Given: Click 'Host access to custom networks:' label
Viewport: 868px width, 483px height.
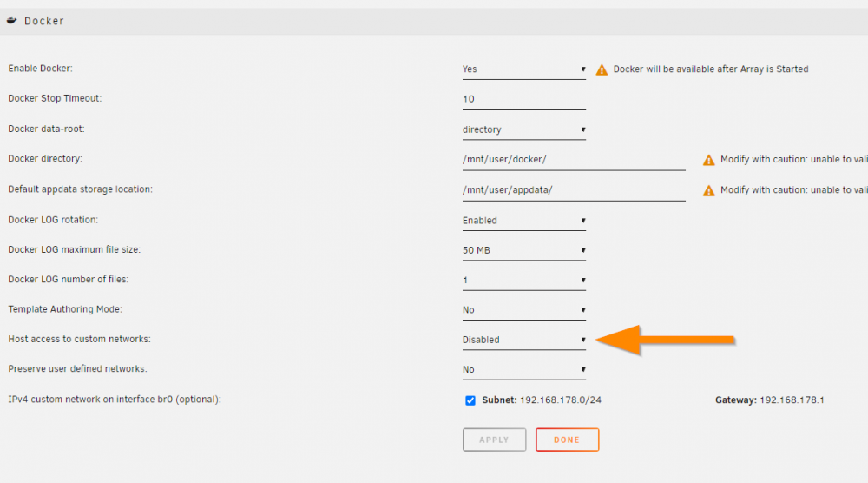Looking at the screenshot, I should point(79,339).
